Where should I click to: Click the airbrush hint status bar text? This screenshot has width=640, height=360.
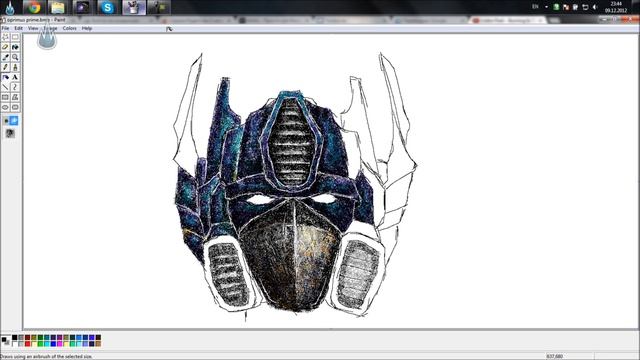pos(47,356)
